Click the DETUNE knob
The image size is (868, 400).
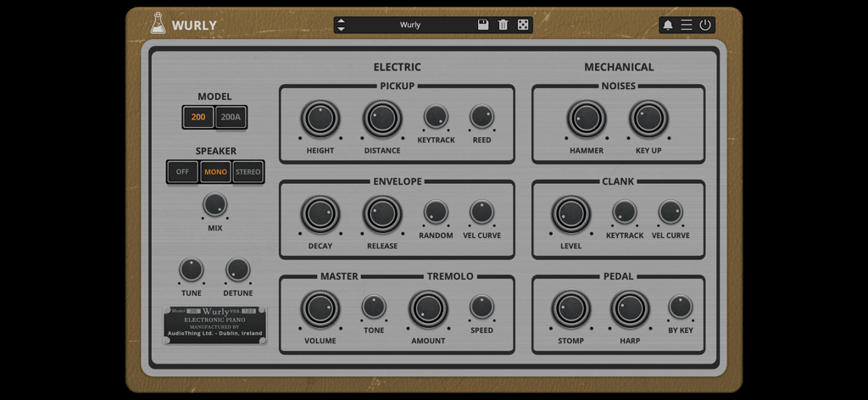click(237, 269)
